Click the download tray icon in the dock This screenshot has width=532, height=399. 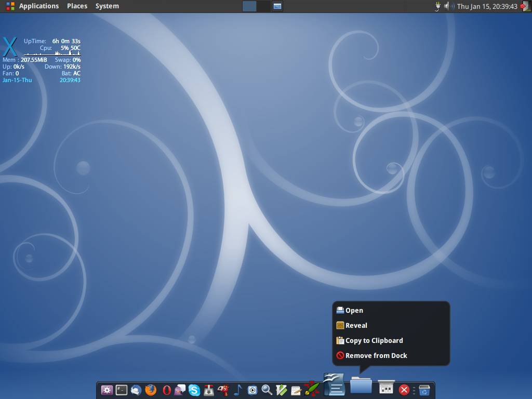(x=209, y=390)
